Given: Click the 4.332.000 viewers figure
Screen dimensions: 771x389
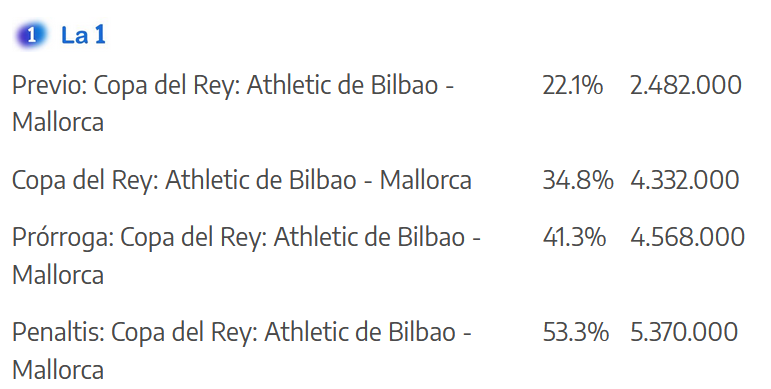Looking at the screenshot, I should pos(684,180).
